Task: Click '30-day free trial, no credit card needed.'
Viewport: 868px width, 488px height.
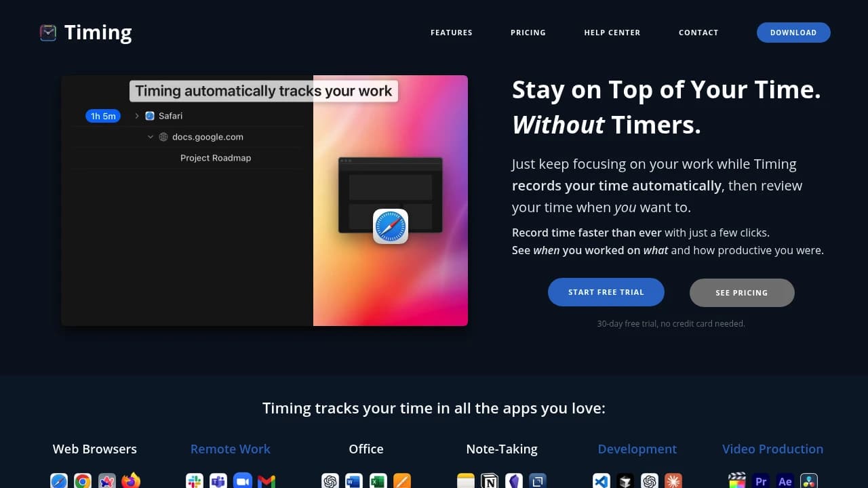Action: [671, 324]
